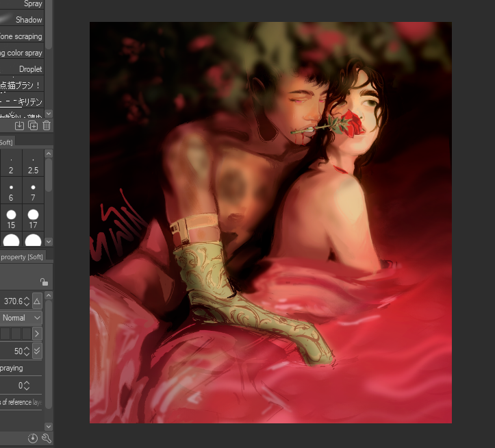Toggle the tool property lock icon
The width and height of the screenshot is (495, 448).
pyautogui.click(x=45, y=282)
